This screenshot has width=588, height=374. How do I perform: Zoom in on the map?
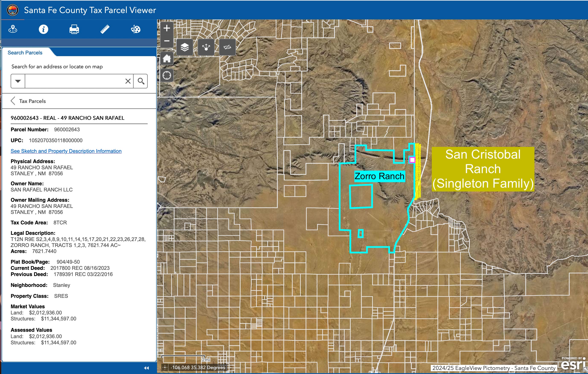167,28
